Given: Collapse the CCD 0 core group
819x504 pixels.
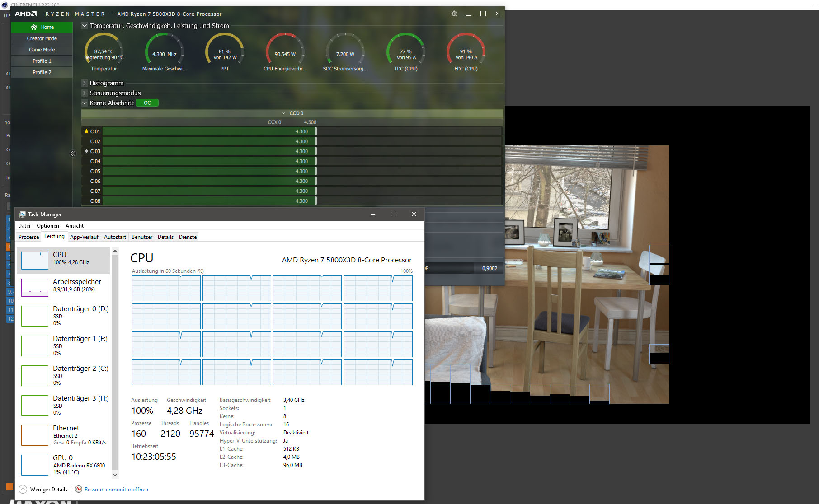Looking at the screenshot, I should coord(284,113).
